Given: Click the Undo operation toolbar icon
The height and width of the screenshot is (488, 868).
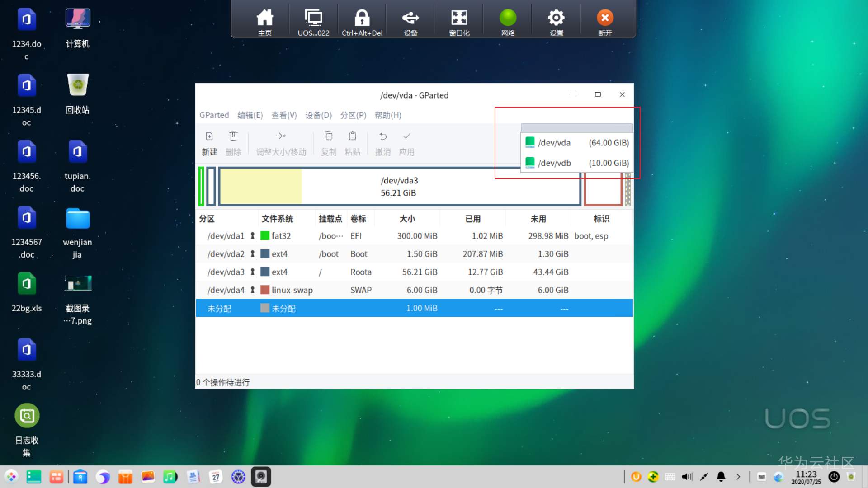Looking at the screenshot, I should pos(383,136).
